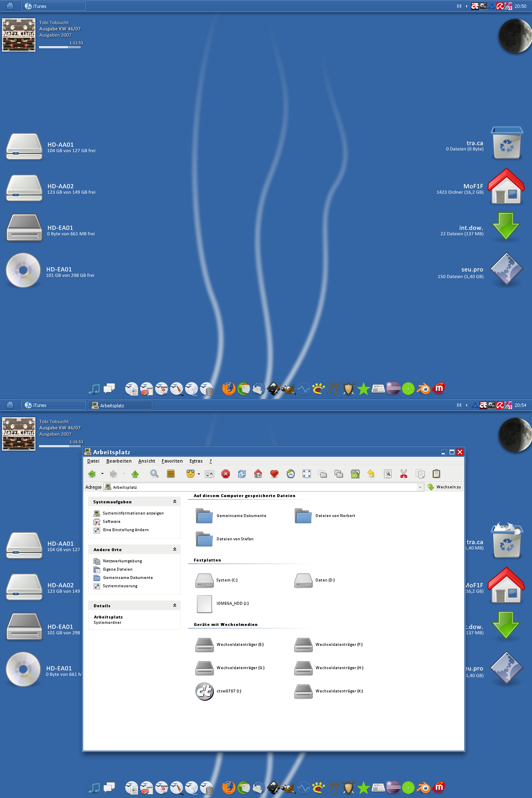Image resolution: width=532 pixels, height=798 pixels.
Task: Click the red stop icon in toolbar
Action: click(x=226, y=474)
